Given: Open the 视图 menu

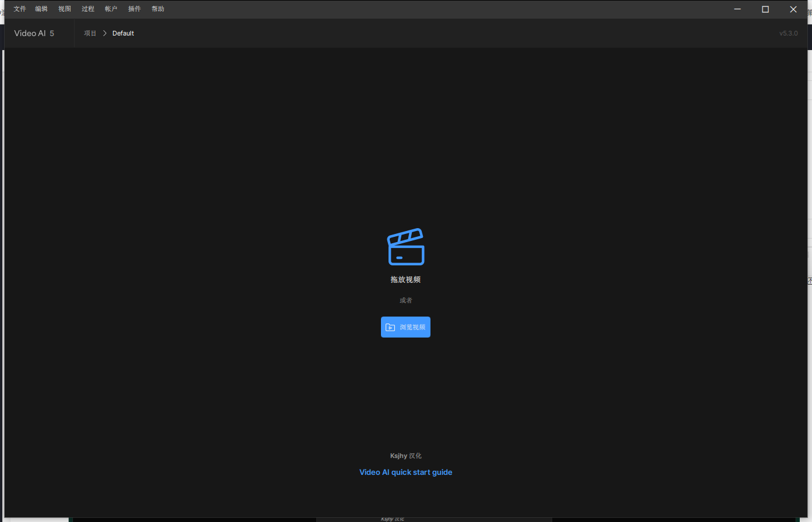Looking at the screenshot, I should click(x=65, y=9).
